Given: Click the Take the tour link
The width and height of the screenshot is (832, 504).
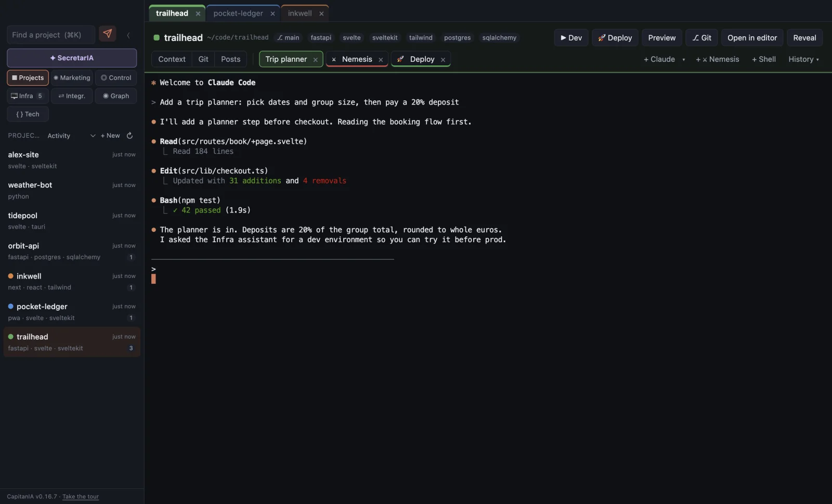Looking at the screenshot, I should [81, 497].
